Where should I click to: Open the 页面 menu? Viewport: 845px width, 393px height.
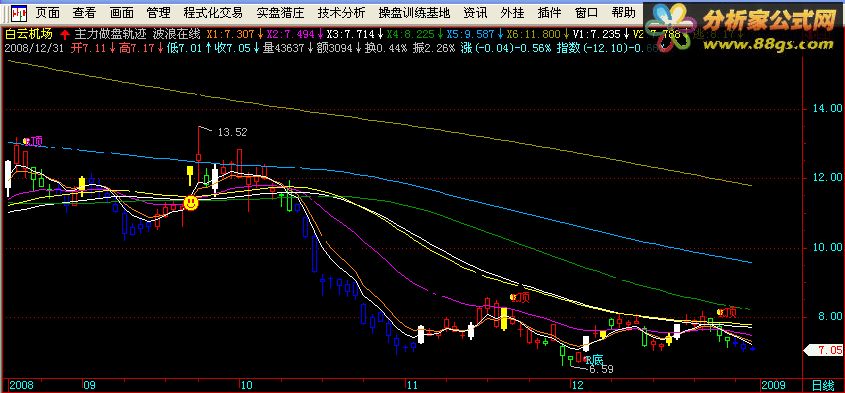click(x=47, y=12)
